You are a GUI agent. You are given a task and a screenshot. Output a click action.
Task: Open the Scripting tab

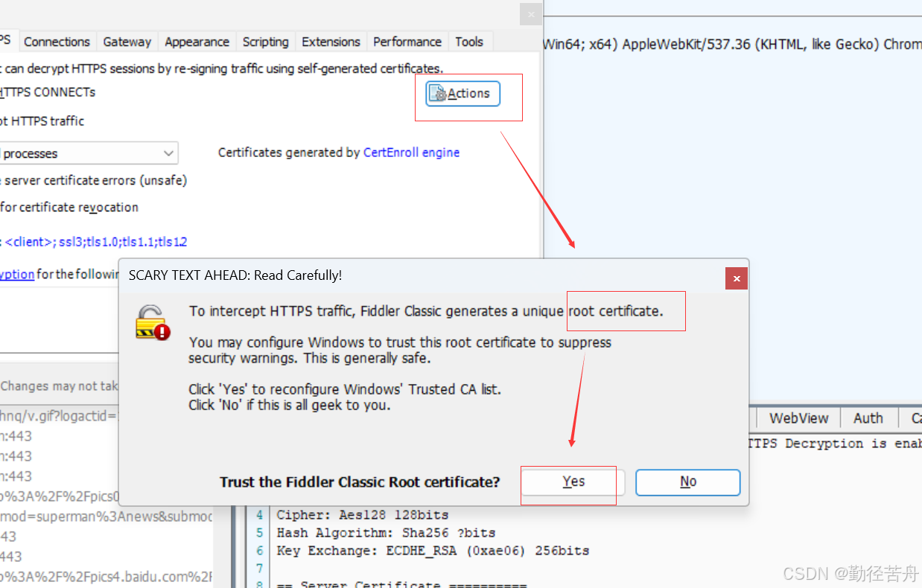coord(265,42)
